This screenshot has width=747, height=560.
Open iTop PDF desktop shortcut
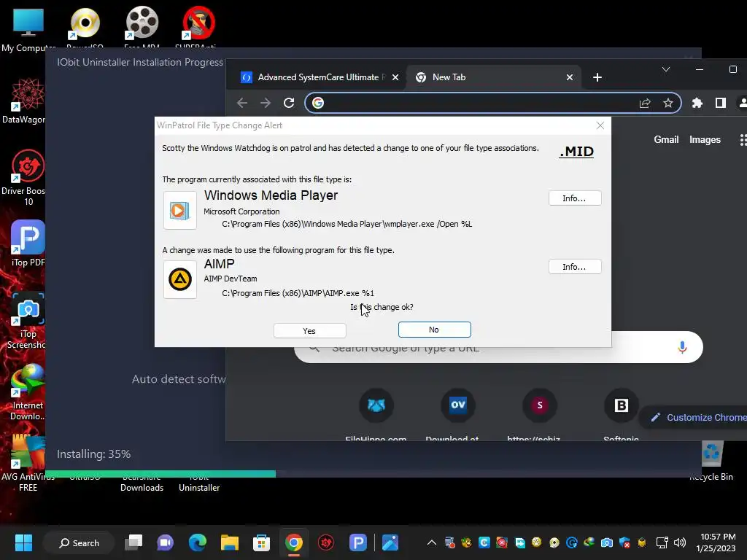click(x=28, y=243)
